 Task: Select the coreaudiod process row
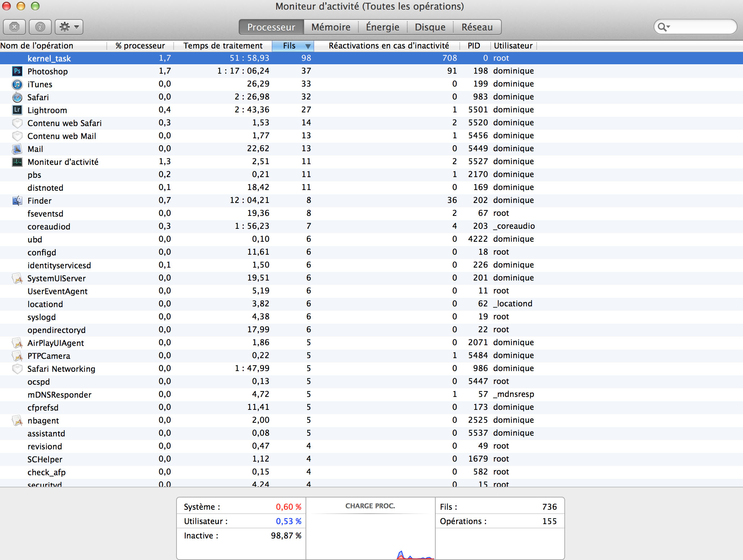tap(371, 226)
